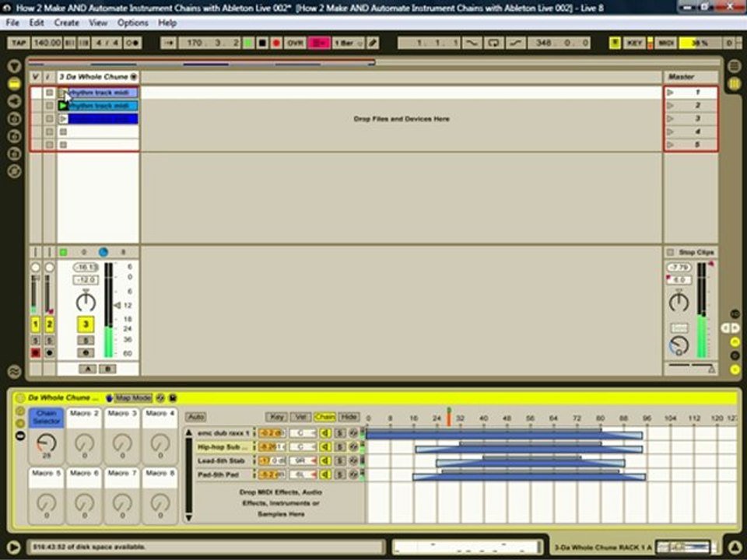This screenshot has height=560, width=747.
Task: Click the red global Record button
Action: (275, 43)
